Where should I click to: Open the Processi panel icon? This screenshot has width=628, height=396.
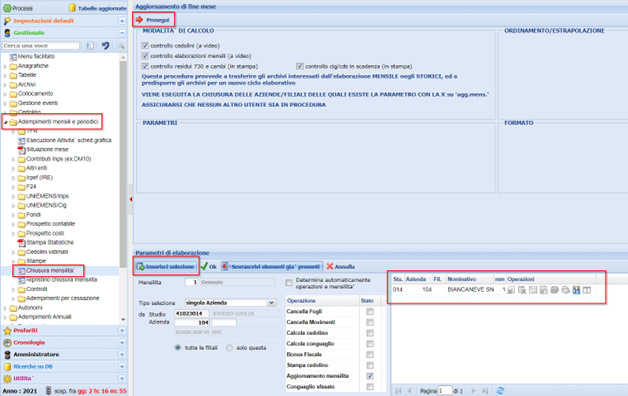pos(7,8)
